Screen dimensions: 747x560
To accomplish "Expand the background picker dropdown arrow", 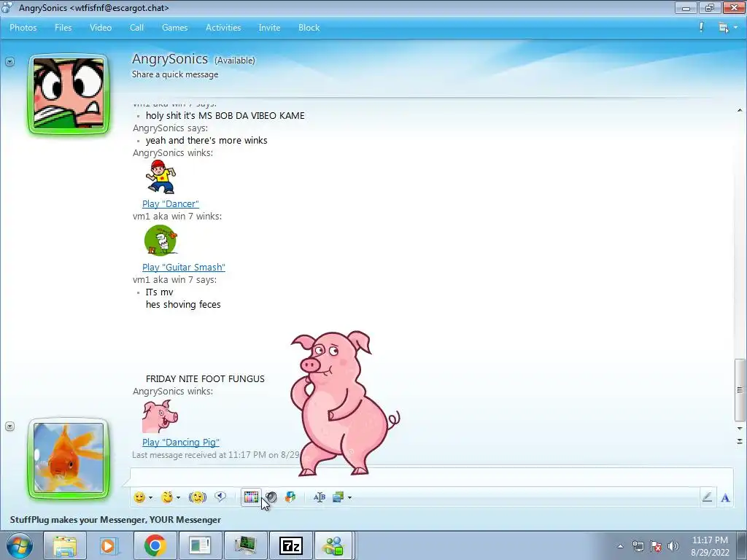I will point(349,497).
